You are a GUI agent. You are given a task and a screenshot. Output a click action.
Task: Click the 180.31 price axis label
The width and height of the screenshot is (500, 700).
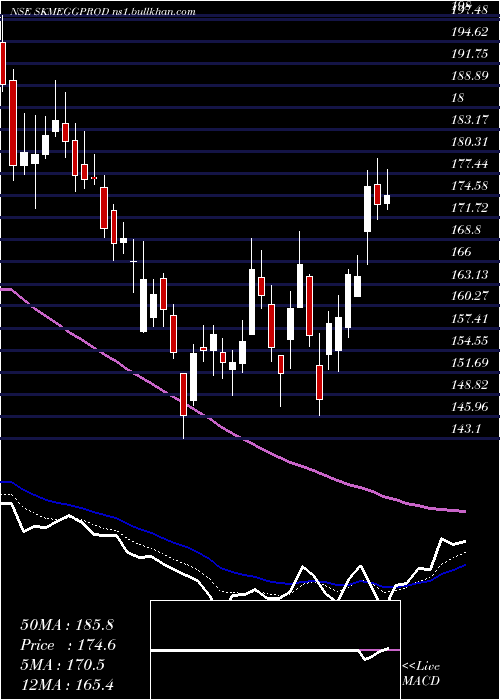tap(470, 142)
